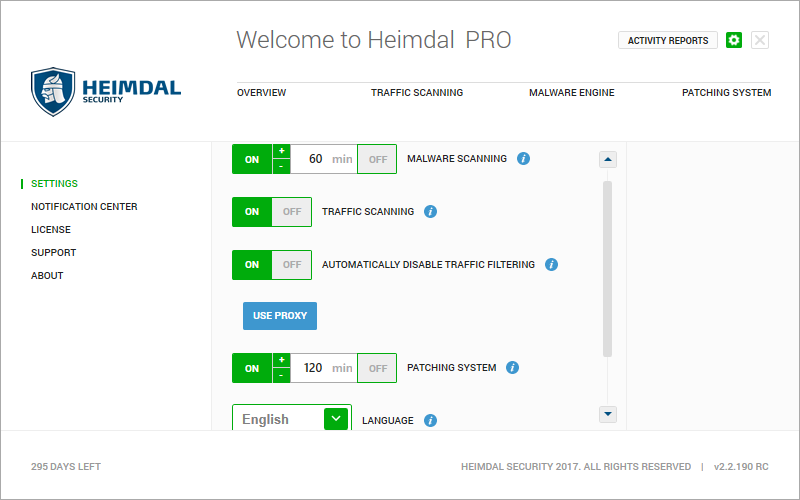Click Heimdal Security 2017 copyright text
800x500 pixels.
click(576, 467)
